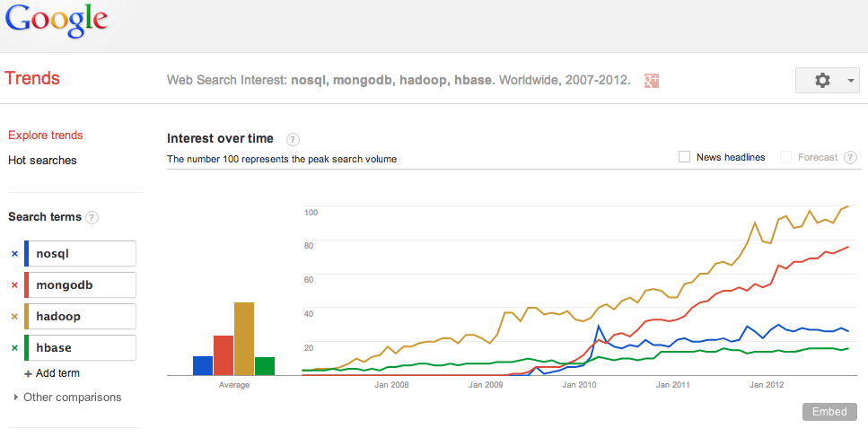Enable the News headlines checkbox

point(685,157)
